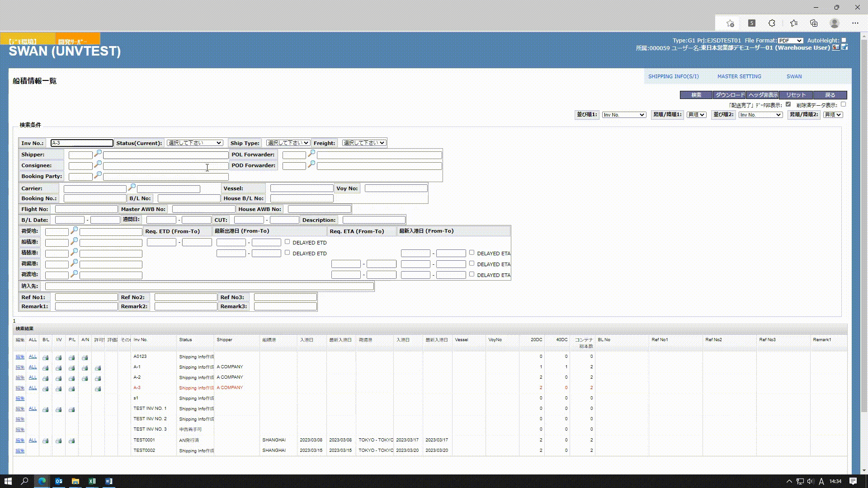This screenshot has height=488, width=868.
Task: Print I/V document for A-3 row
Action: pos(59,389)
